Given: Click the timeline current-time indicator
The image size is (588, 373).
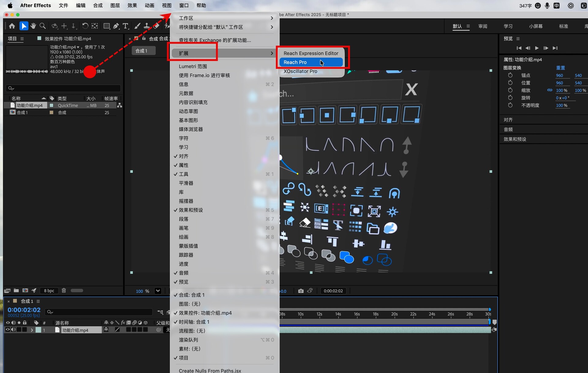Looking at the screenshot, I should pos(24,310).
